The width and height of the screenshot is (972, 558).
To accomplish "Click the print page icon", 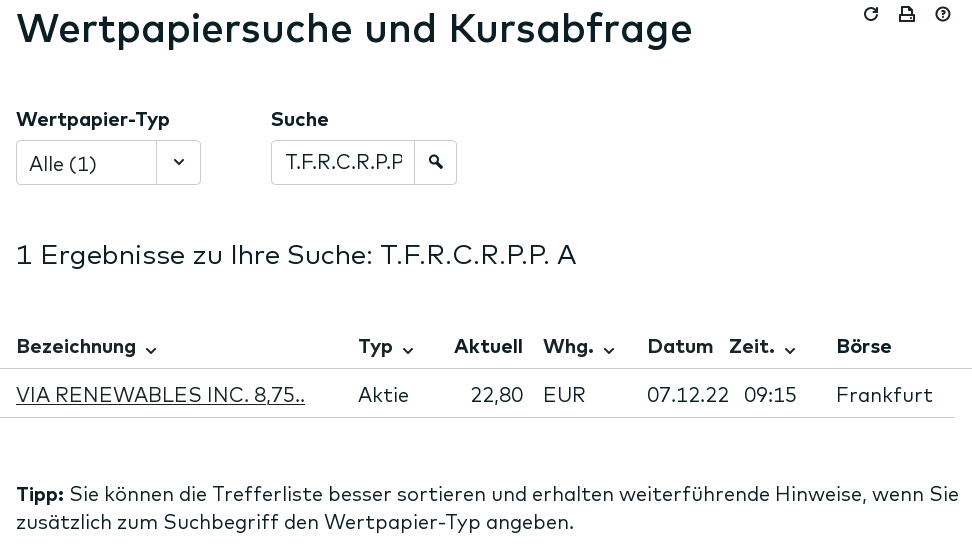I will click(907, 14).
